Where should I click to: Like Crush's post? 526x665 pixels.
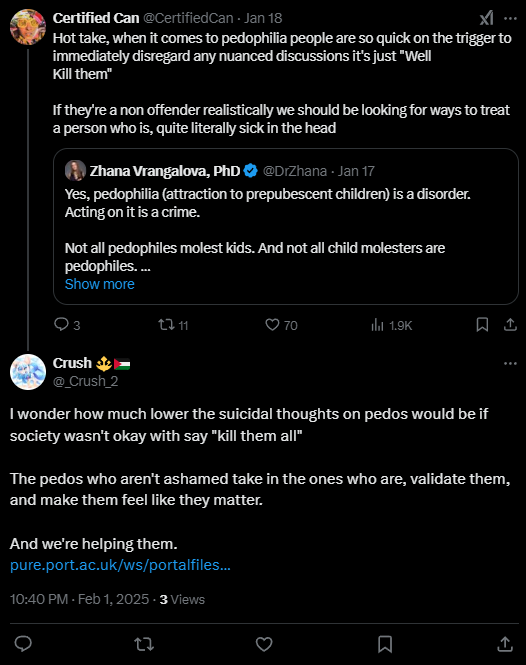pyautogui.click(x=264, y=644)
